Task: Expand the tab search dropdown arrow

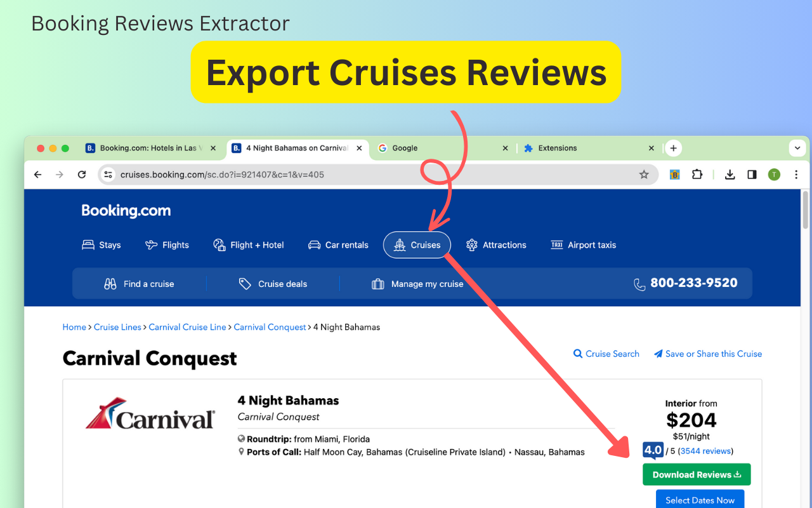Action: click(x=797, y=148)
